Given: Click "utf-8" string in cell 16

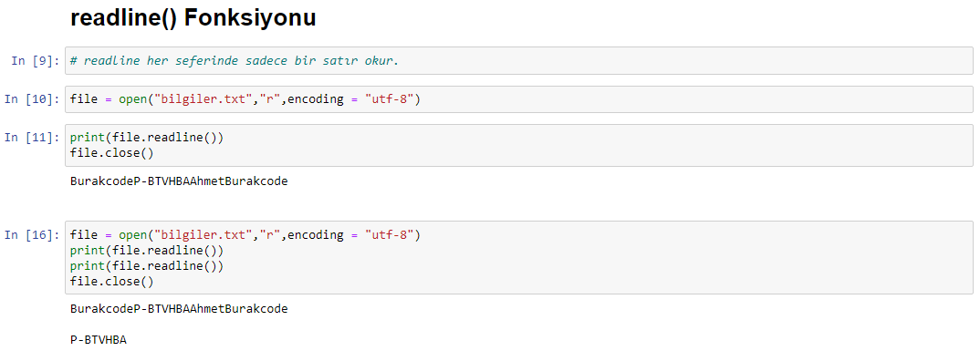Looking at the screenshot, I should pyautogui.click(x=389, y=235).
